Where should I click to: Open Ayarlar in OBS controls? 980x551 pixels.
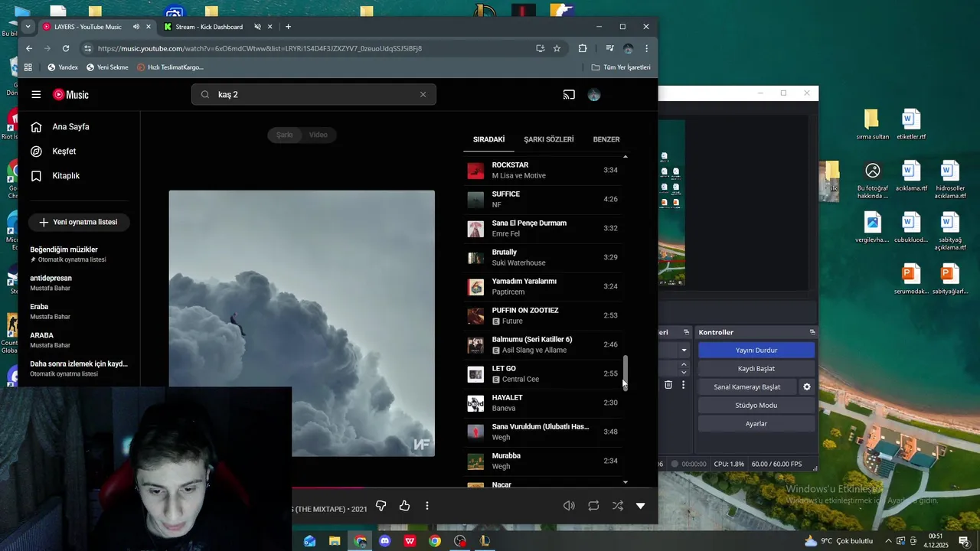point(756,424)
